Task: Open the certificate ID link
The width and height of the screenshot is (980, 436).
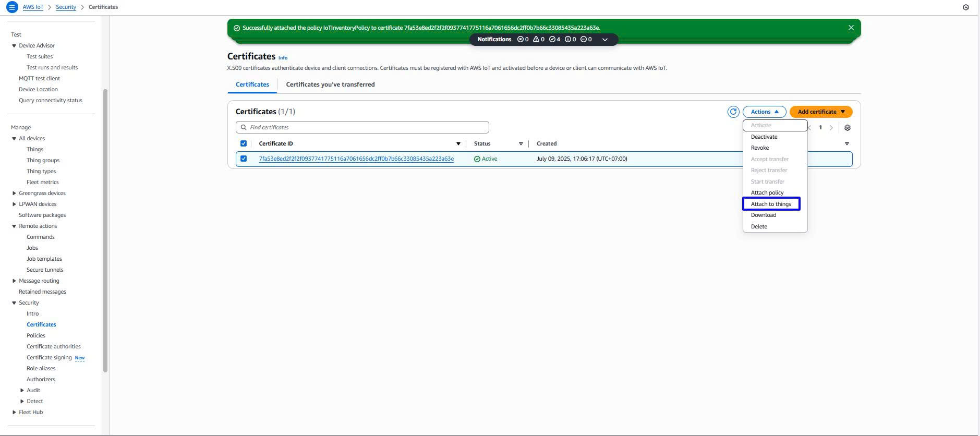Action: [356, 159]
